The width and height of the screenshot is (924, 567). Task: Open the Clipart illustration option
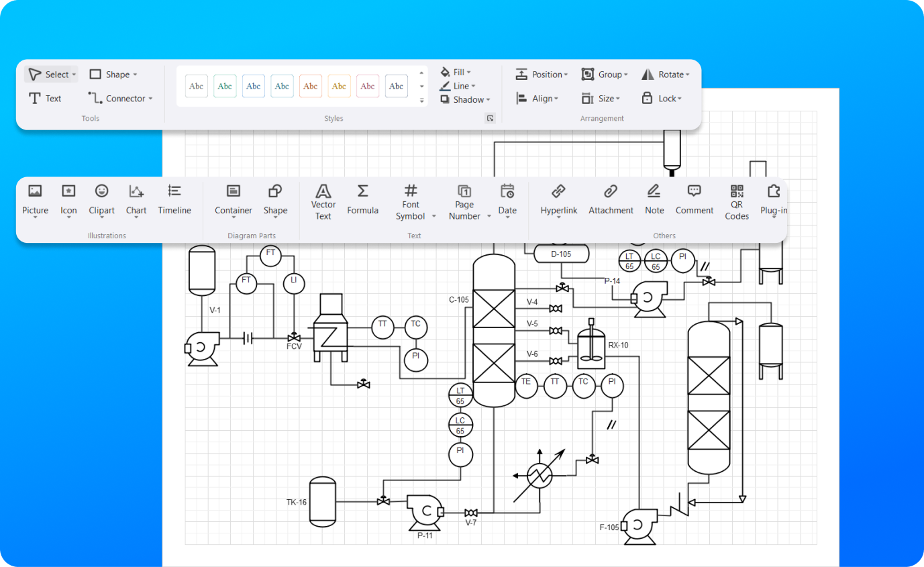(x=101, y=200)
